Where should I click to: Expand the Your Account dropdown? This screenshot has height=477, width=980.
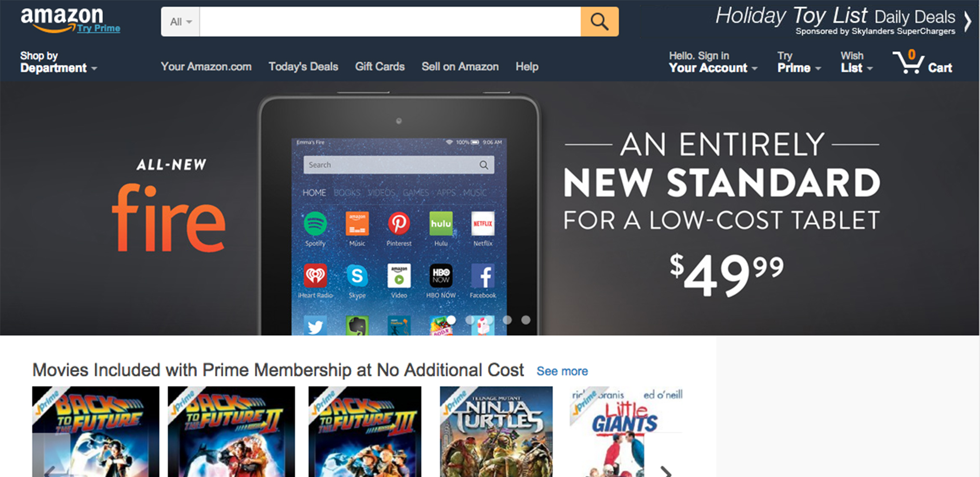click(x=713, y=62)
